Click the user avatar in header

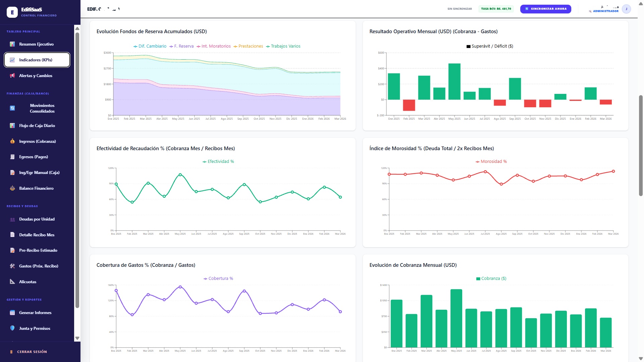[626, 9]
